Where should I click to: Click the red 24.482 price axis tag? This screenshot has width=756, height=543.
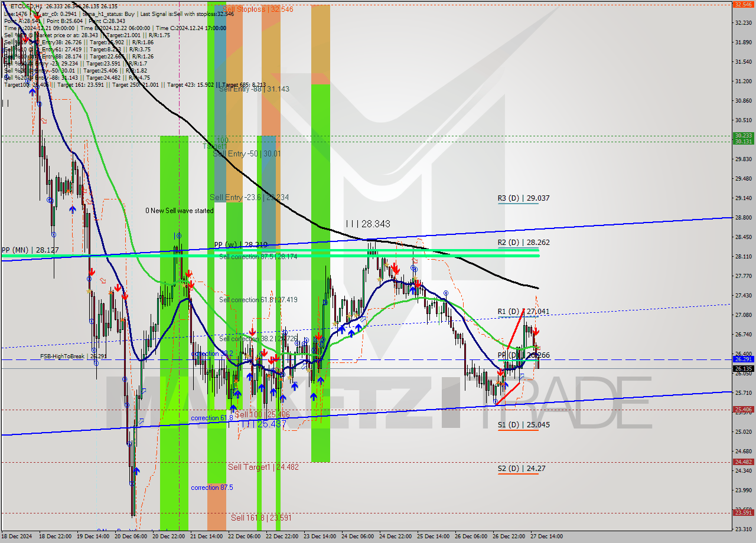pyautogui.click(x=742, y=462)
